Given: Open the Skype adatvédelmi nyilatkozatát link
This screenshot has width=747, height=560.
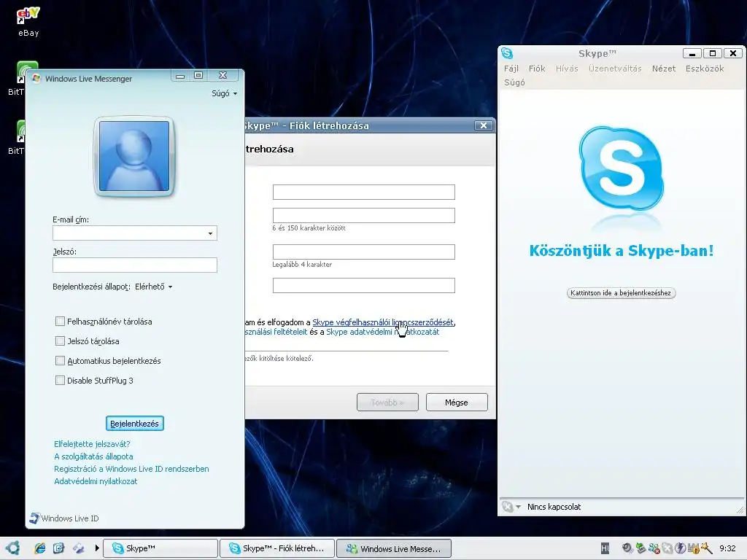Looking at the screenshot, I should tap(382, 332).
